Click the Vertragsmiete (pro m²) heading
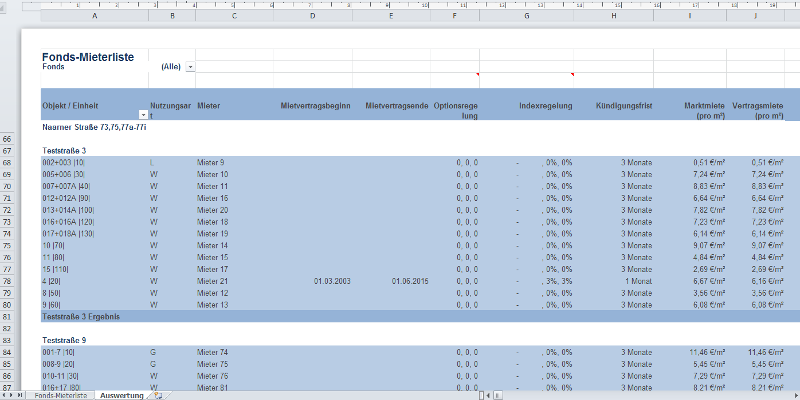The height and width of the screenshot is (400, 800). point(758,111)
